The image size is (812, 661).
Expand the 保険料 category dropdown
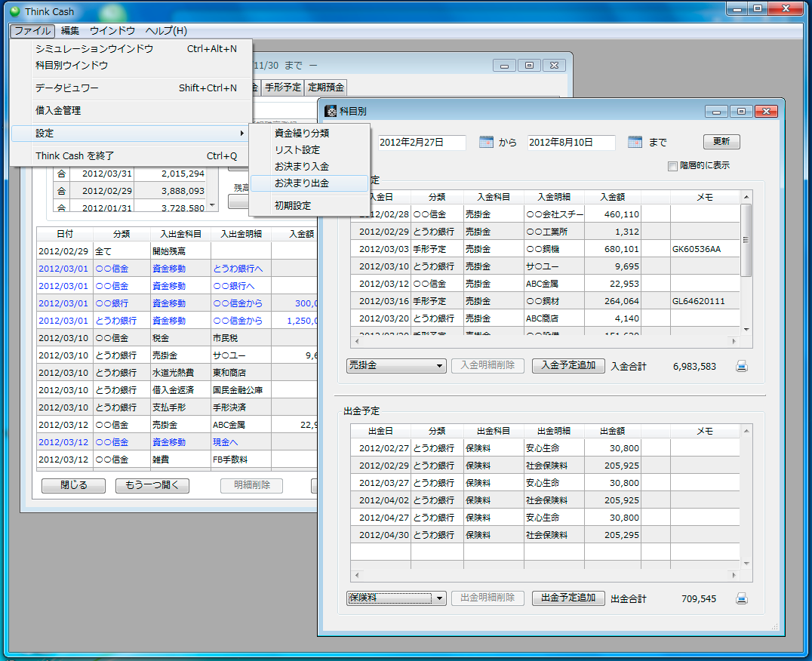pyautogui.click(x=440, y=598)
